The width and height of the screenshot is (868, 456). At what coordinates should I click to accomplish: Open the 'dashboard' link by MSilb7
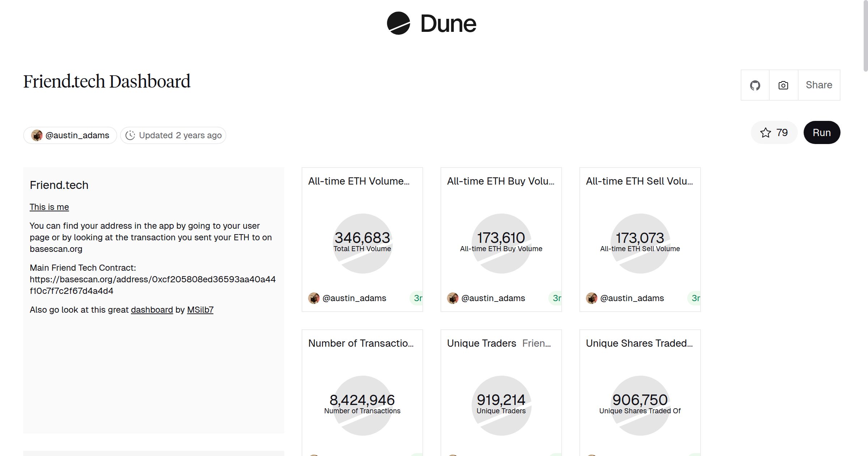pyautogui.click(x=152, y=310)
